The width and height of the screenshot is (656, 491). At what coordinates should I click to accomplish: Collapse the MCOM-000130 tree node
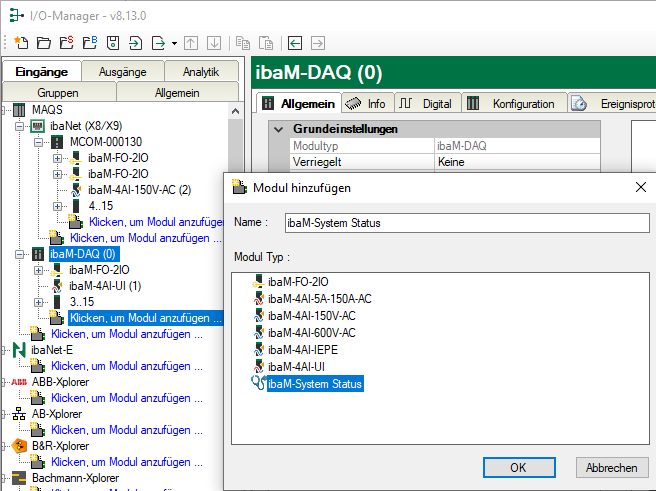(39, 143)
